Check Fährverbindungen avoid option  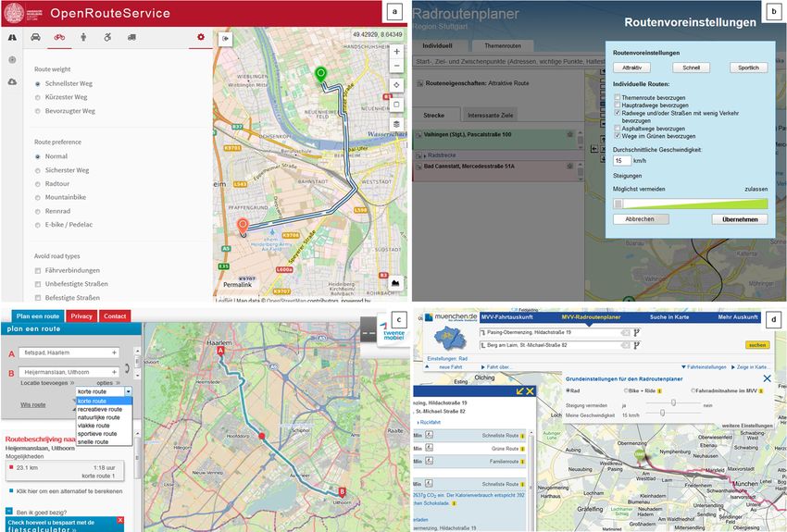click(38, 270)
